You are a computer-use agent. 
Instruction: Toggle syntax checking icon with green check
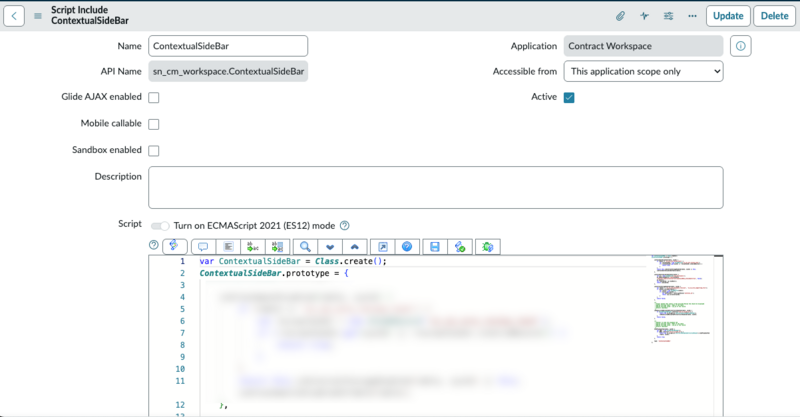460,247
